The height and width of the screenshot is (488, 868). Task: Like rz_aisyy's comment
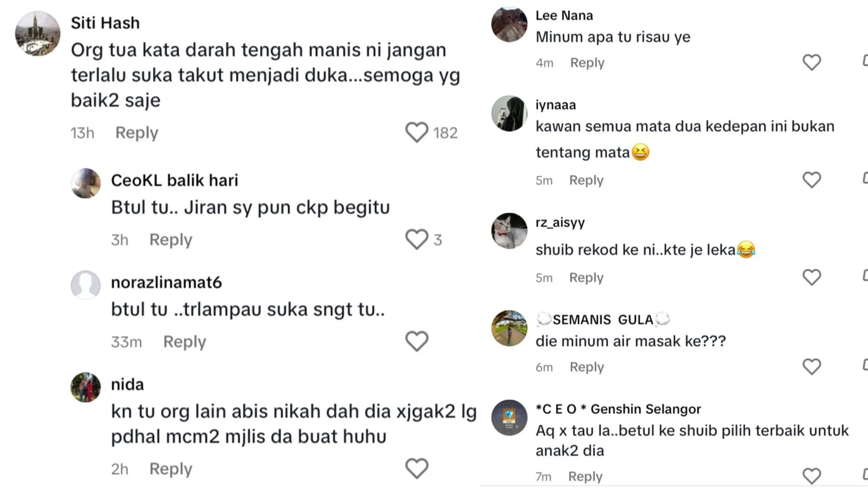[811, 277]
